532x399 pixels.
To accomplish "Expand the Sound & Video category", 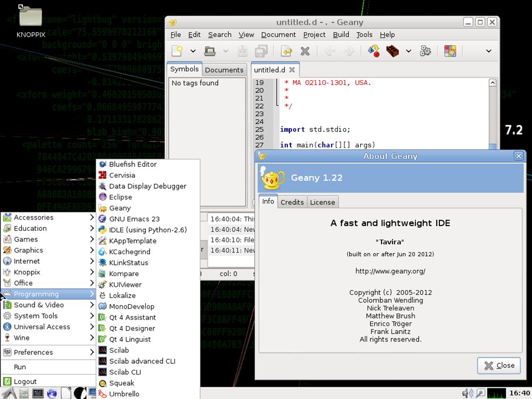I will [48, 305].
